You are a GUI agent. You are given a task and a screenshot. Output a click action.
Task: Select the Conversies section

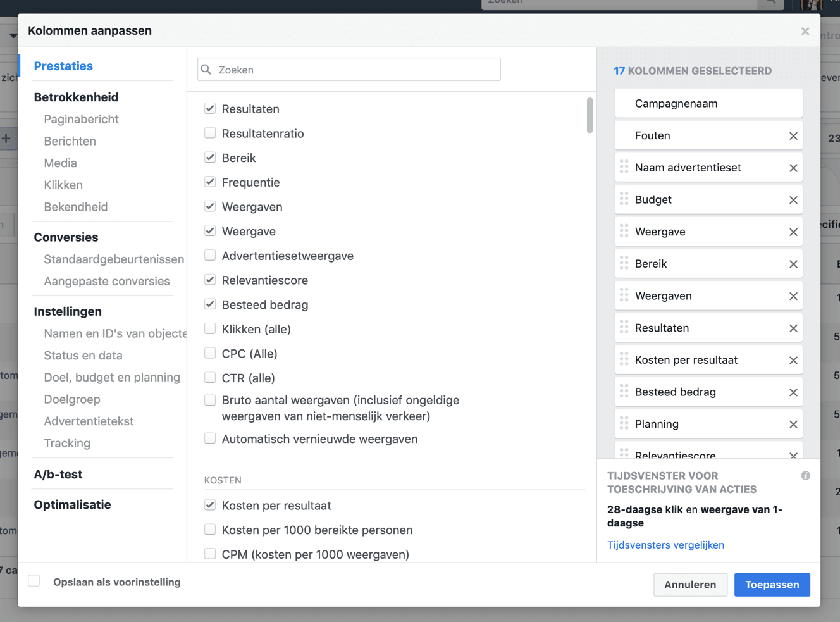[66, 237]
